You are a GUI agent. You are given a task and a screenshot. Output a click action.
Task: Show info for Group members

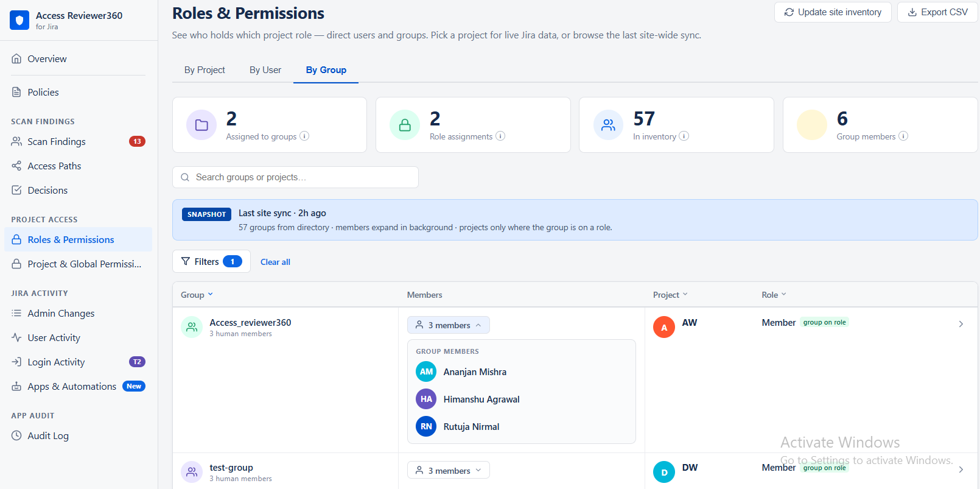pyautogui.click(x=903, y=136)
